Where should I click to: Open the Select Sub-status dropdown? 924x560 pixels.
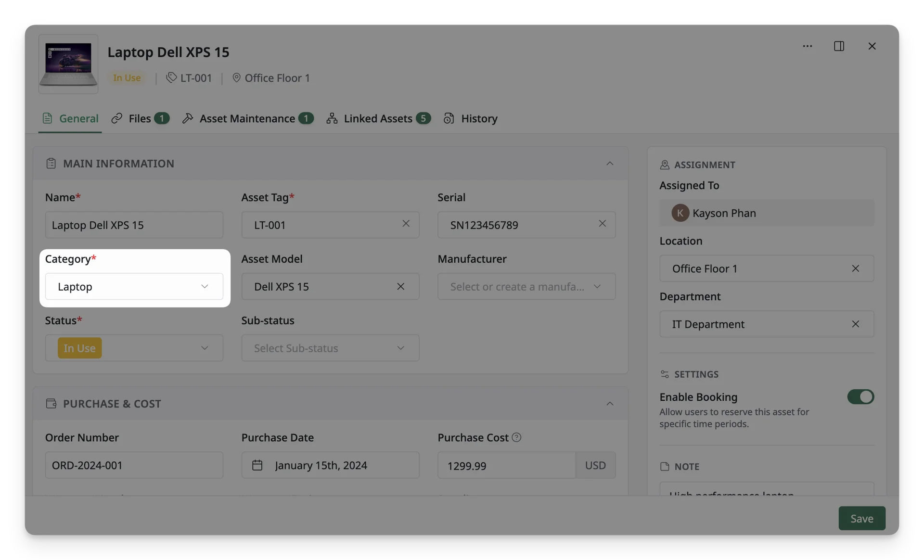pos(330,348)
